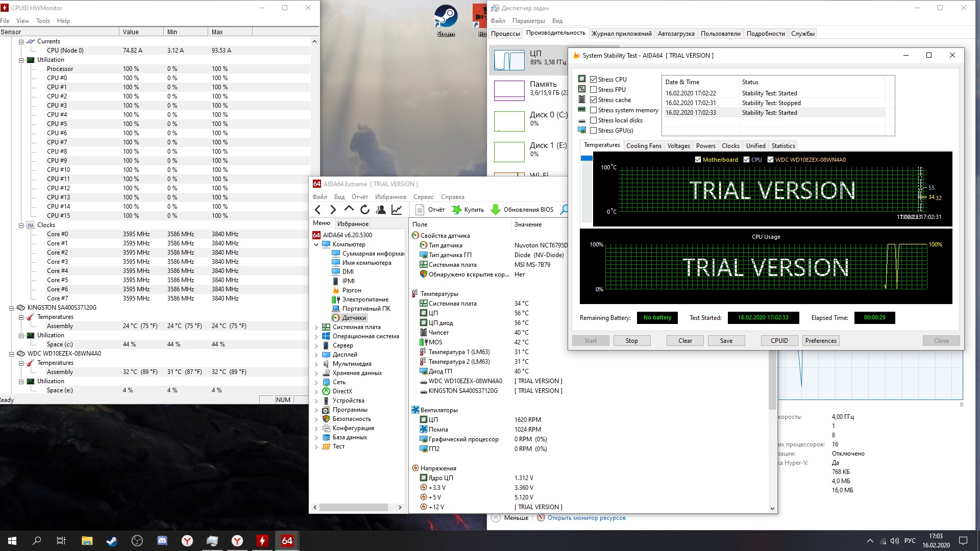
Task: Select the ЦП performance thumbnail
Action: (509, 60)
